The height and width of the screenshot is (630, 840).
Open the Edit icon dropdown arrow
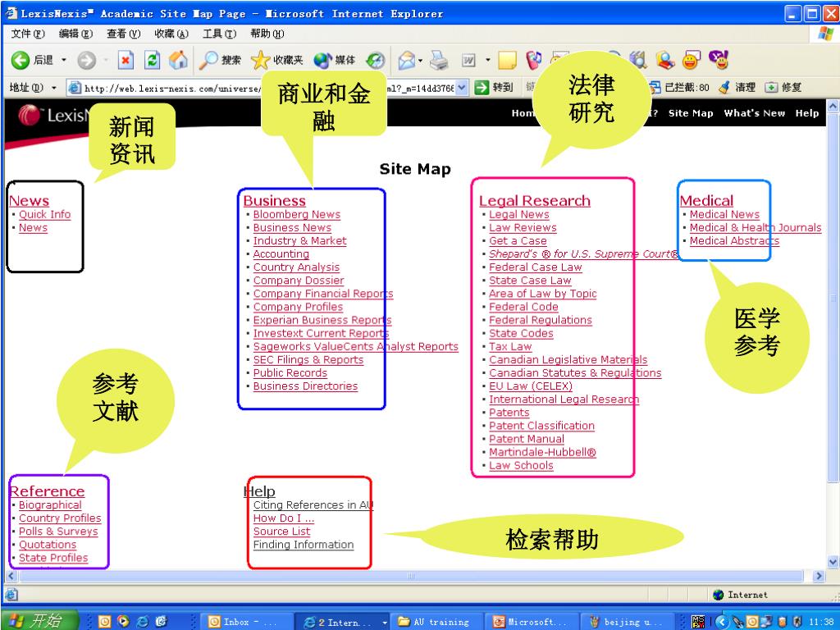tap(487, 60)
